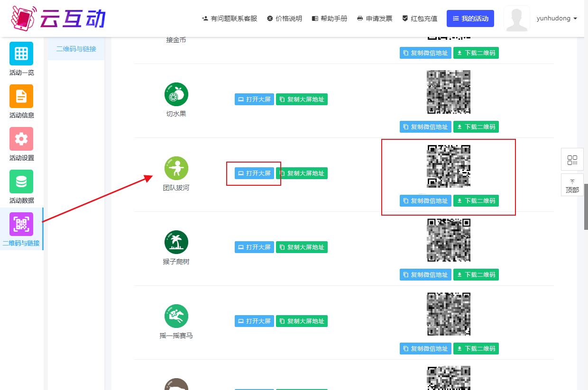Click 复制大屏地址 for 切水果
This screenshot has height=390, width=588.
coord(302,100)
